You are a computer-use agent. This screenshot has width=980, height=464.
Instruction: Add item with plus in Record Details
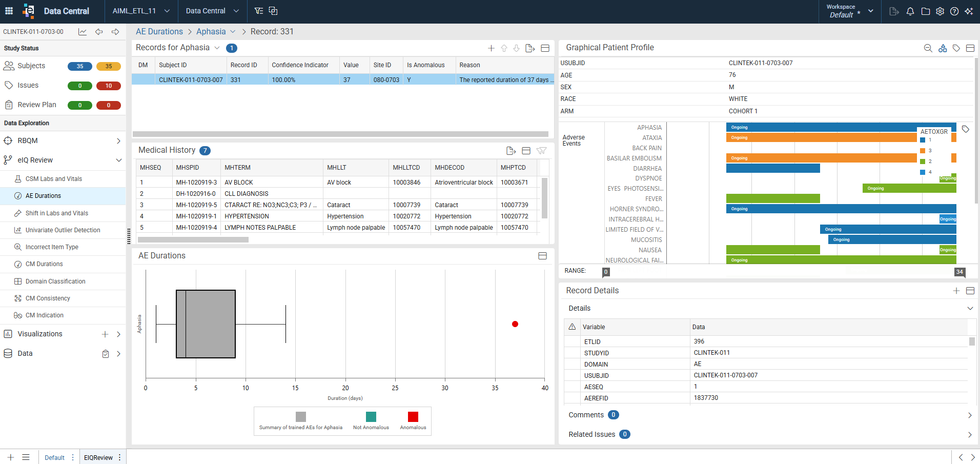tap(956, 291)
